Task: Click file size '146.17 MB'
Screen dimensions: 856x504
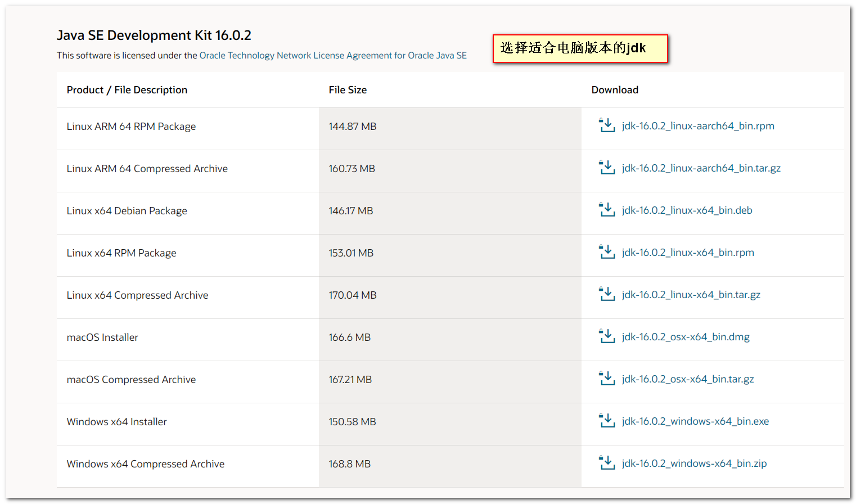Action: tap(351, 211)
